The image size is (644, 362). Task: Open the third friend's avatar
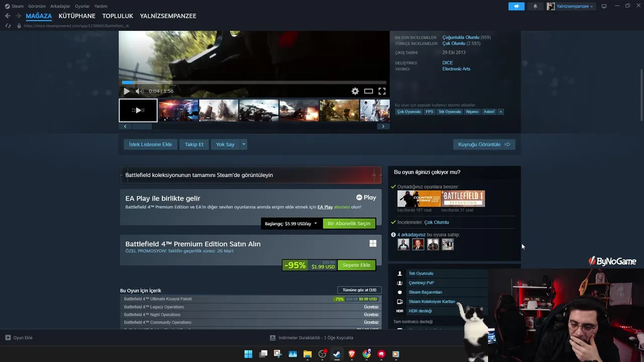433,244
